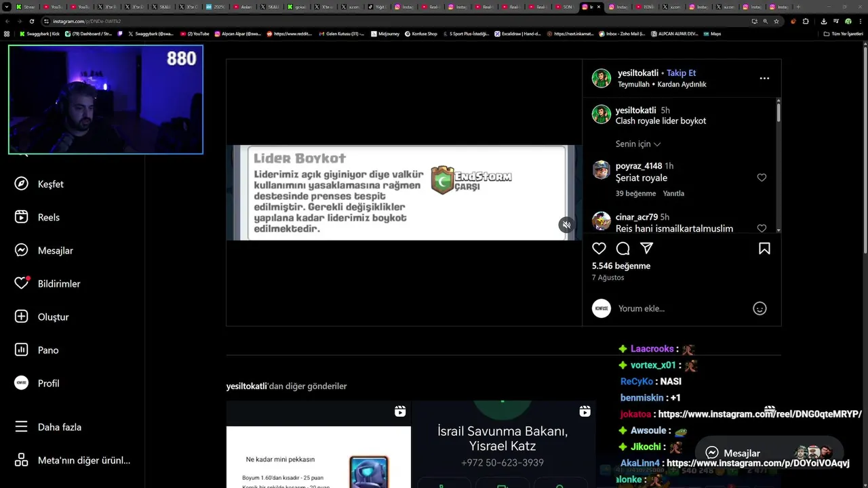Click the Oluştur plus icon
Screen dimensions: 868x488
coord(22,317)
